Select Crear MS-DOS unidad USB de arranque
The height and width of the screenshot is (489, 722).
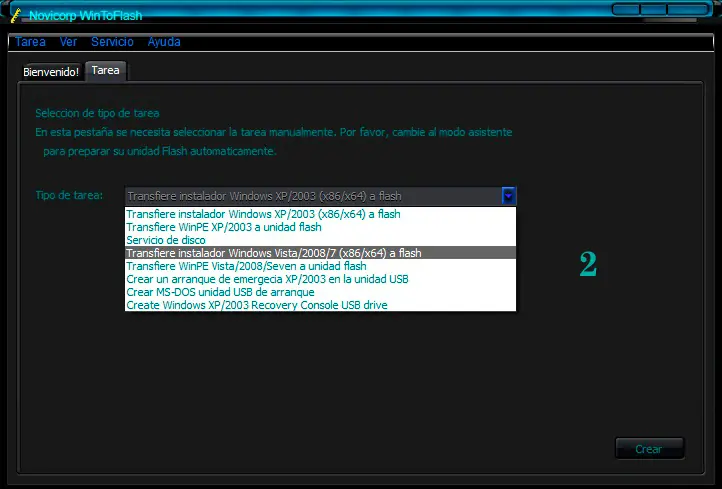tap(320, 292)
